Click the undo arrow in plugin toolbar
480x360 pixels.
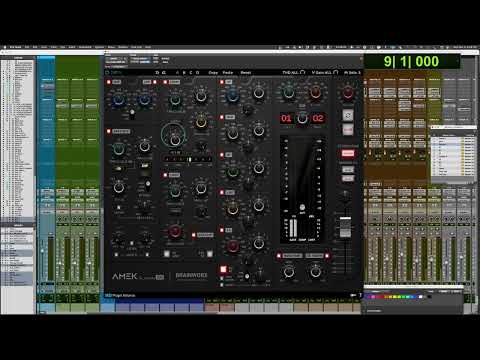click(x=157, y=72)
